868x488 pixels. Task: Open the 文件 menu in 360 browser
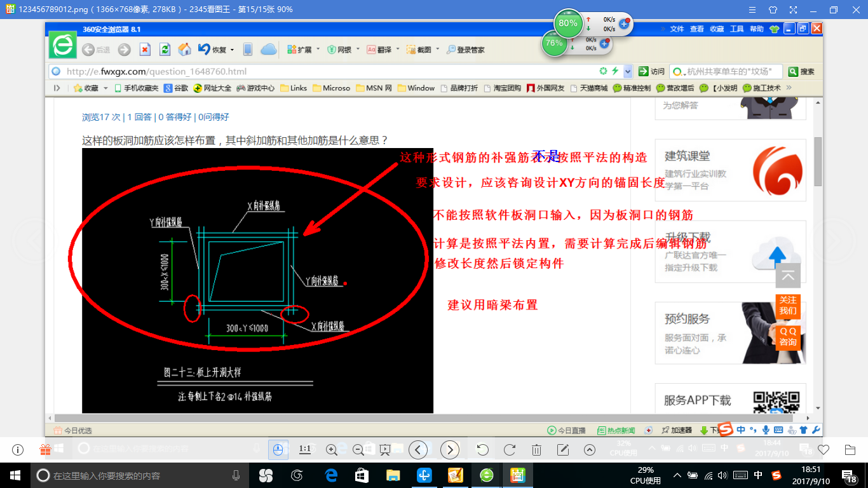click(677, 29)
